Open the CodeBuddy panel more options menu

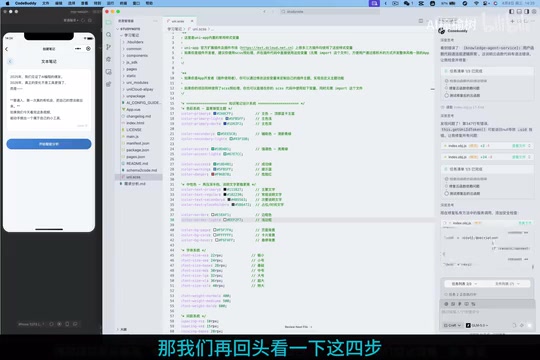pyautogui.click(x=533, y=21)
